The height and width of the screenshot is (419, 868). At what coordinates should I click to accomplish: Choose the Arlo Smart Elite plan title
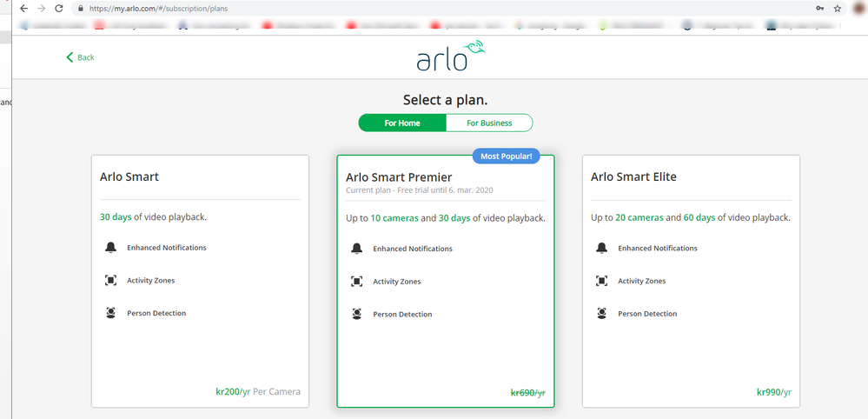633,176
